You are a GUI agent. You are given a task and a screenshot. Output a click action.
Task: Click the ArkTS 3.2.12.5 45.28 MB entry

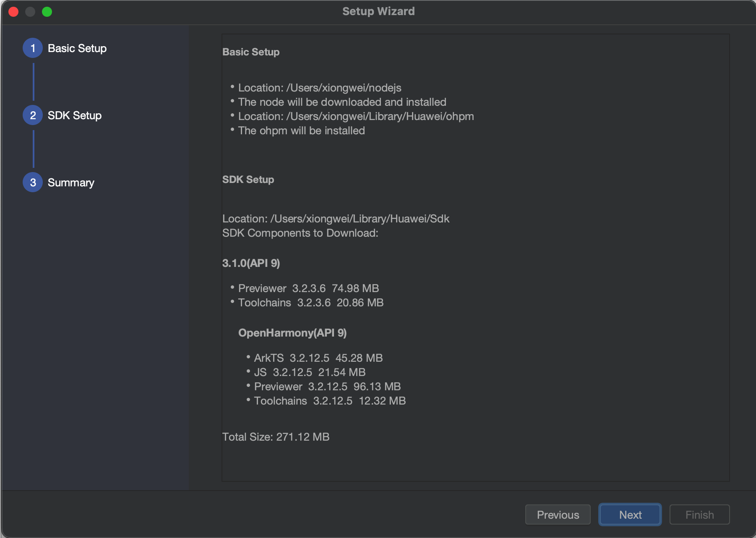318,358
